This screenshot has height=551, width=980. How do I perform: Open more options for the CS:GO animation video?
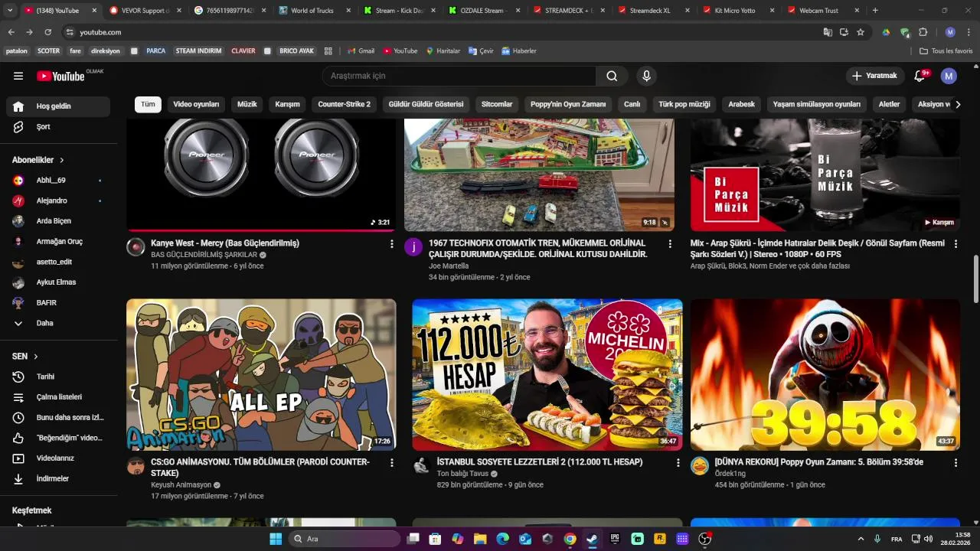(x=391, y=463)
